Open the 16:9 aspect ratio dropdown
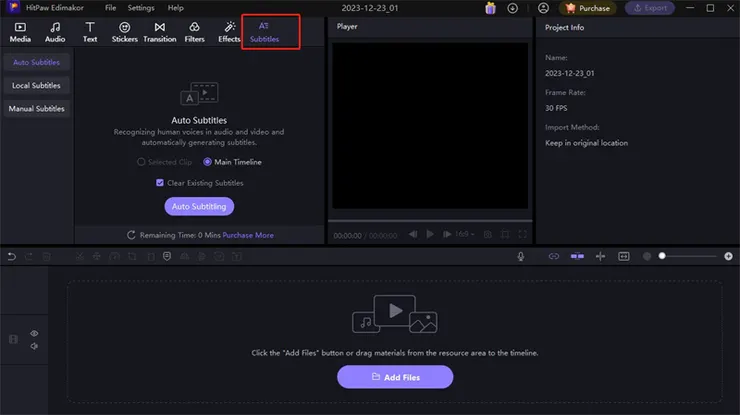The height and width of the screenshot is (415, 740). (x=465, y=234)
